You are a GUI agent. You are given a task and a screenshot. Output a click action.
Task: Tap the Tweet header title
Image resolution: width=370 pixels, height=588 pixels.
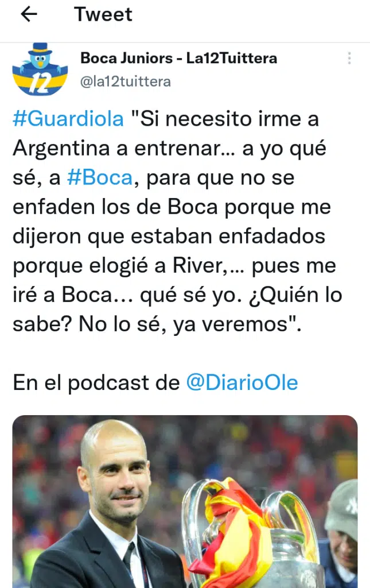(103, 14)
